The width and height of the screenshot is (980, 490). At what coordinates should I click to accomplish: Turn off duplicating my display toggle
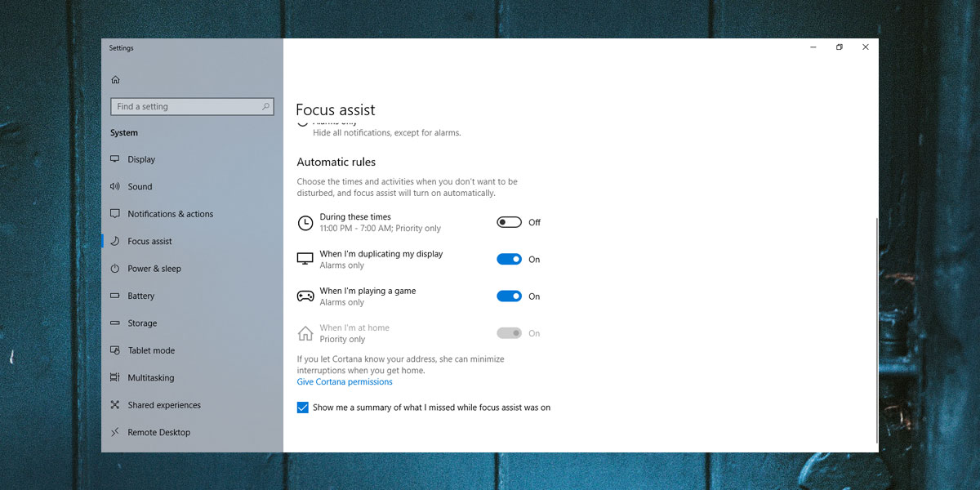[x=509, y=259]
